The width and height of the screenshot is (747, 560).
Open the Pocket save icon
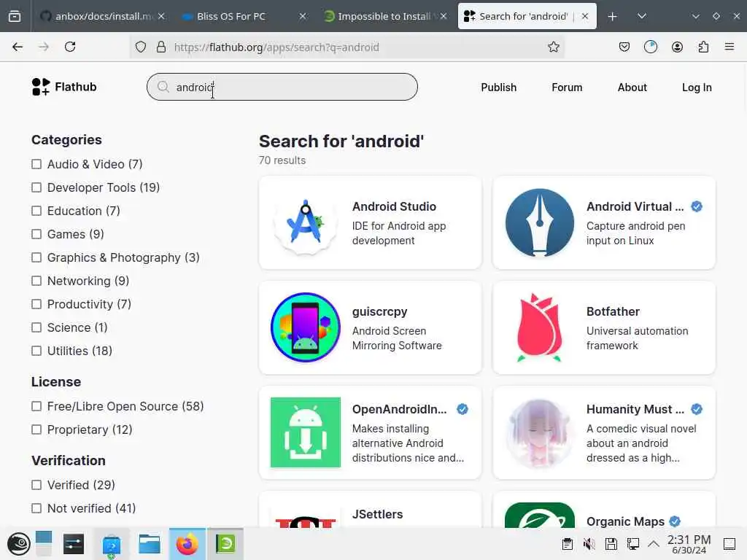coord(624,47)
